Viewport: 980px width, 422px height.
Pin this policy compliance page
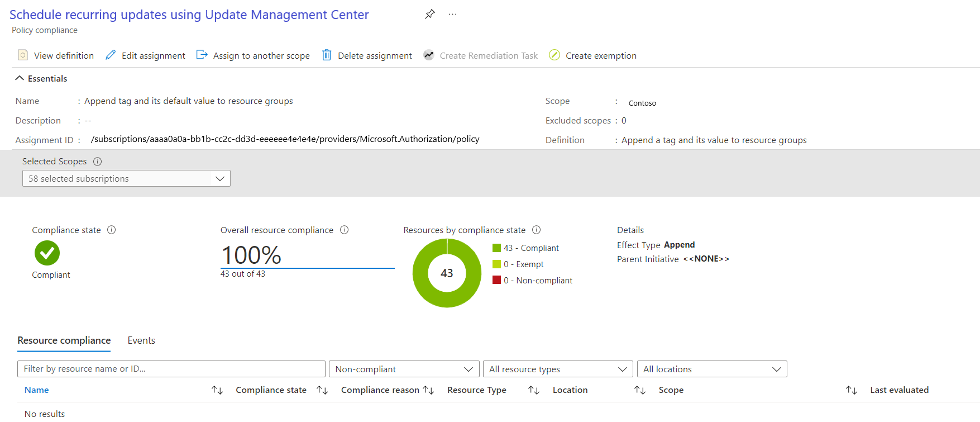[429, 14]
